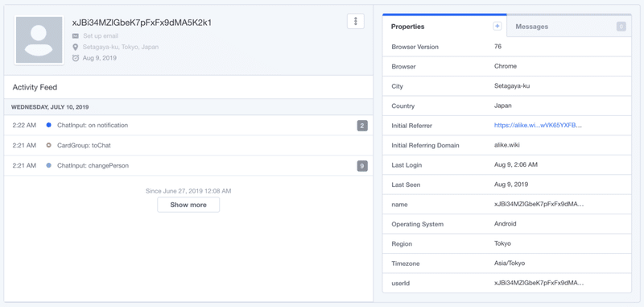Viewport: 644px width, 307px height.
Task: Click the Browser value Chrome
Action: click(x=506, y=66)
